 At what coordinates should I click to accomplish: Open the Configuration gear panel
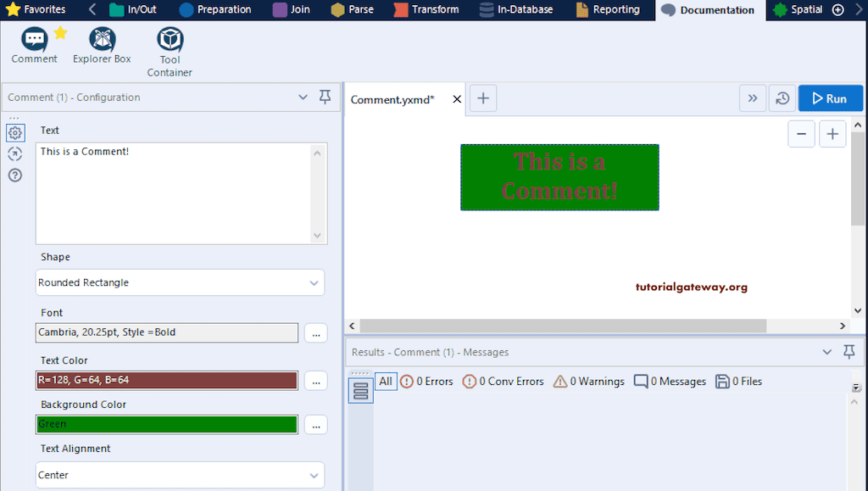click(x=14, y=133)
